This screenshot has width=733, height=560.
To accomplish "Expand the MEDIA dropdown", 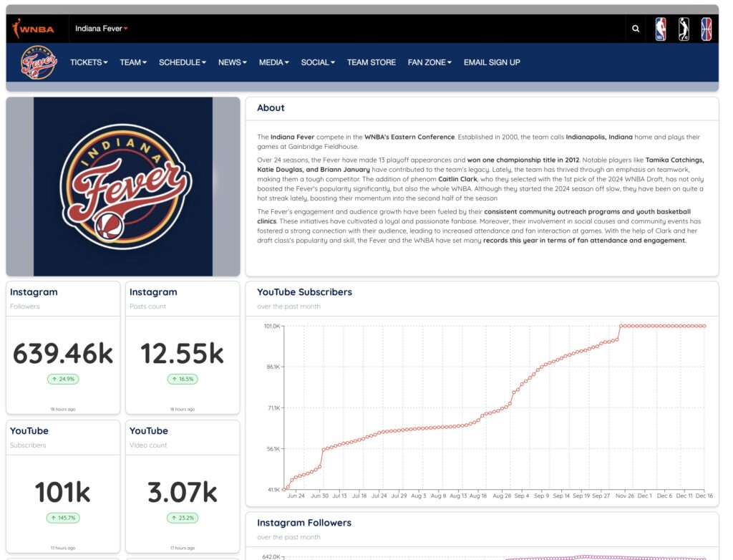I will pyautogui.click(x=273, y=62).
